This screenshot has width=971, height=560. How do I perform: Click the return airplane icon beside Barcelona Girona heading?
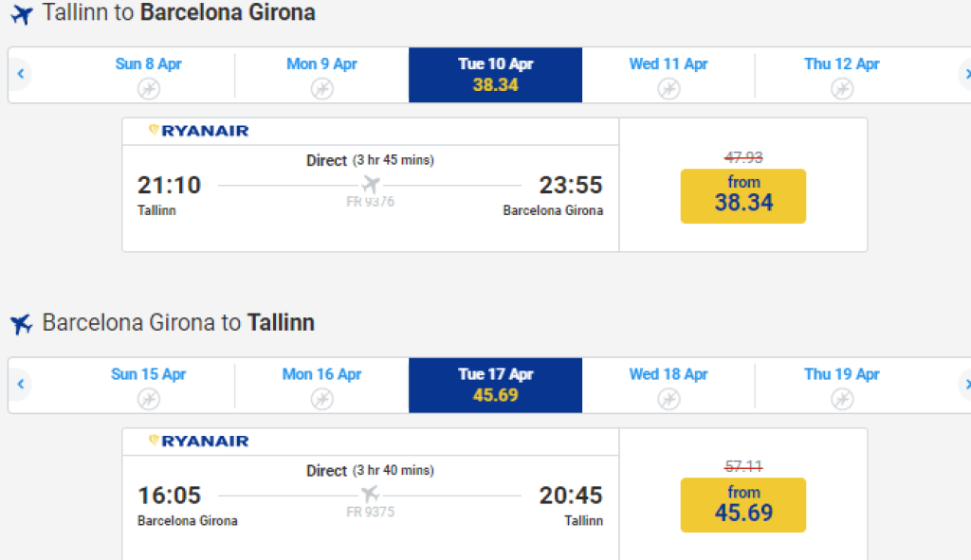21,324
